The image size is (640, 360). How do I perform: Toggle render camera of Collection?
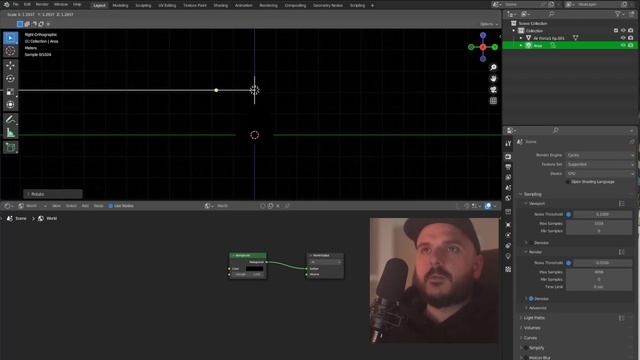(x=631, y=31)
